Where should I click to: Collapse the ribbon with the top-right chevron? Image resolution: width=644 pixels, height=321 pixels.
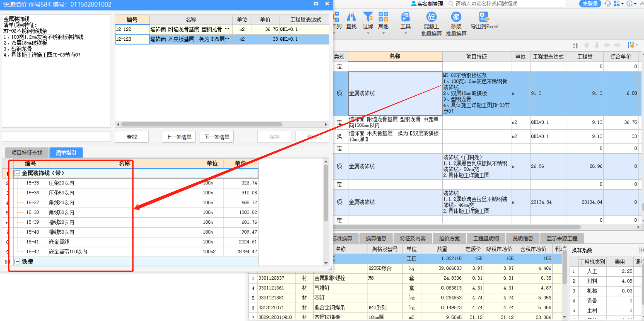pos(641,4)
